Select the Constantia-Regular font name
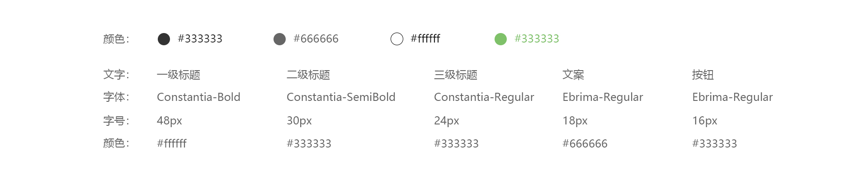Viewport: 868px width, 181px height. pyautogui.click(x=484, y=97)
